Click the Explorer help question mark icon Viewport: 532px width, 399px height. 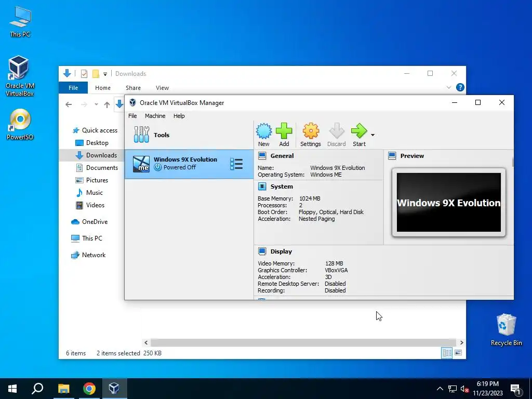[460, 87]
